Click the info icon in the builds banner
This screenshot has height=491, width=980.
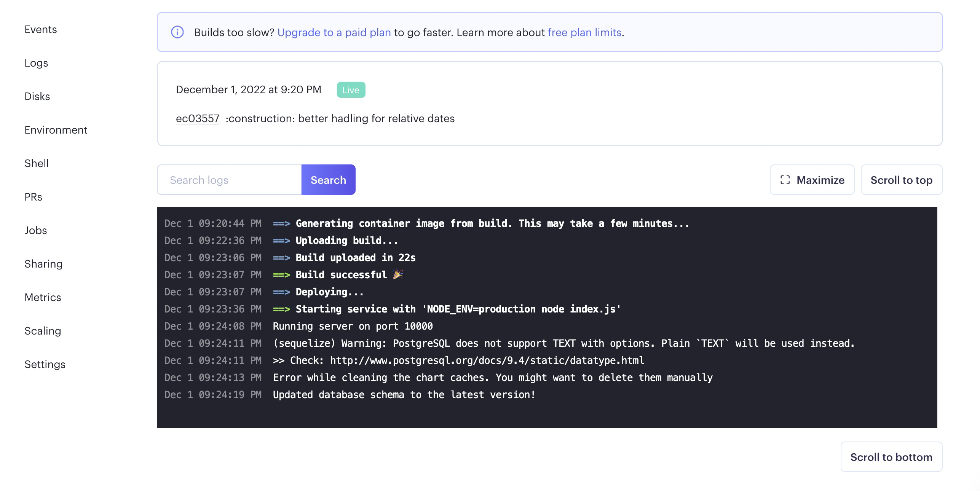[x=178, y=32]
